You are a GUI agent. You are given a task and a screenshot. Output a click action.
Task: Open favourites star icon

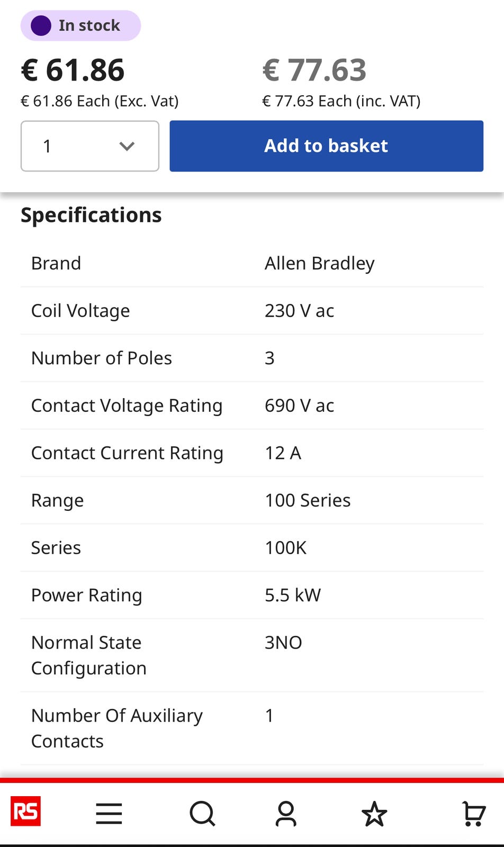click(x=374, y=814)
